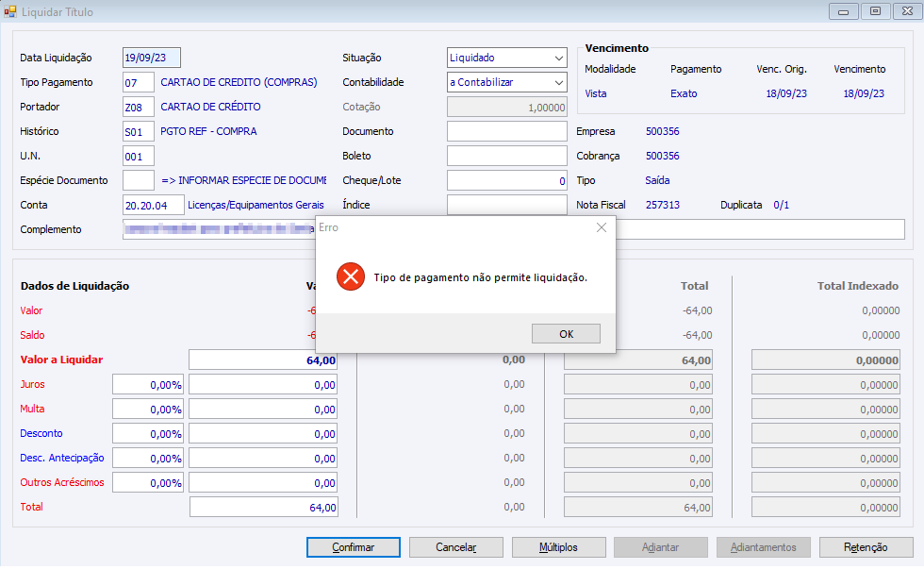Click the Total Indexado column header
The width and height of the screenshot is (924, 569).
857,286
